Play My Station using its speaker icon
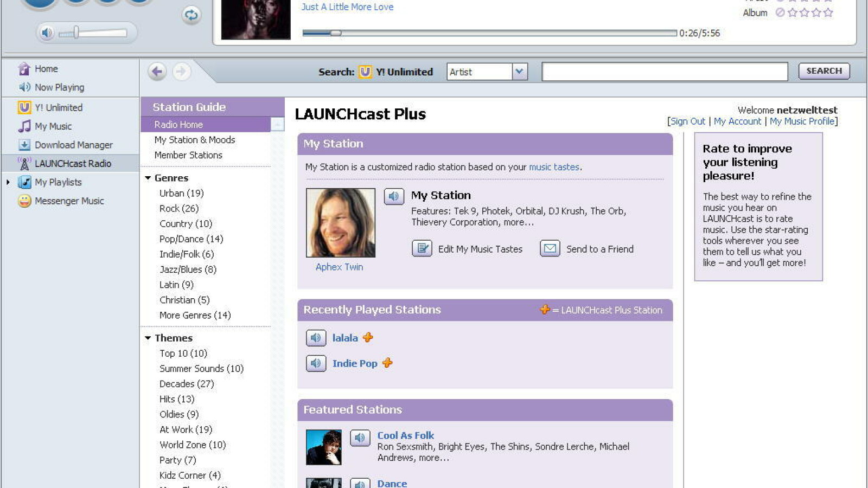This screenshot has height=488, width=868. tap(394, 196)
